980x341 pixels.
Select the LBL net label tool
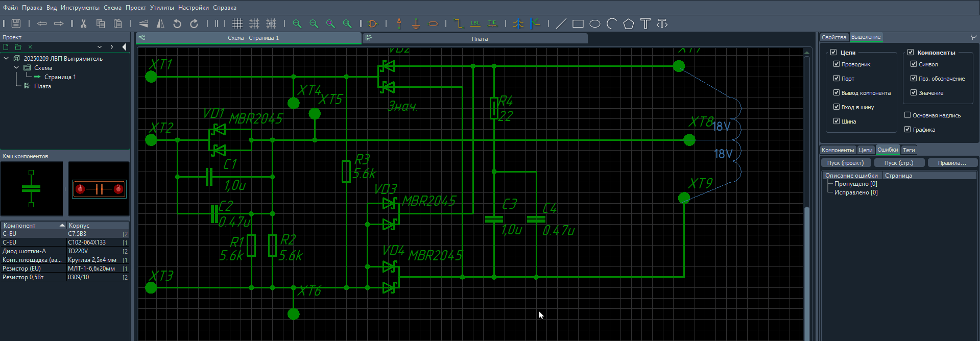pyautogui.click(x=475, y=23)
